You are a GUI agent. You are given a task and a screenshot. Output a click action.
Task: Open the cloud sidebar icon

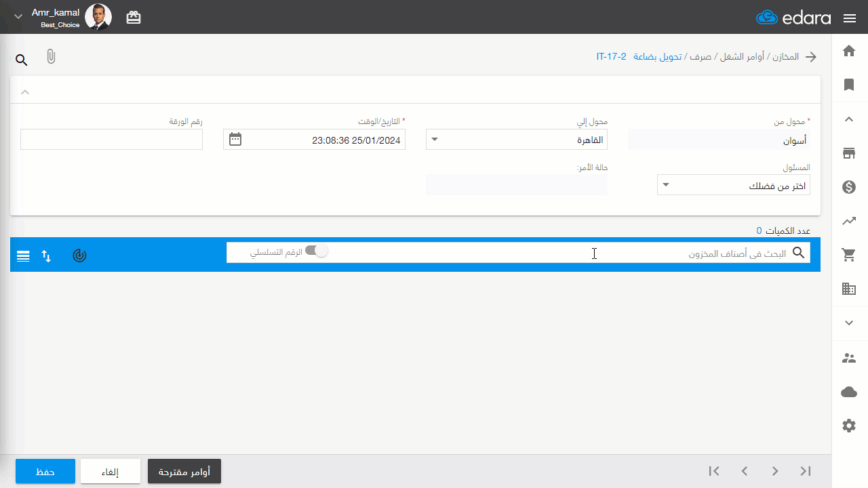[849, 392]
